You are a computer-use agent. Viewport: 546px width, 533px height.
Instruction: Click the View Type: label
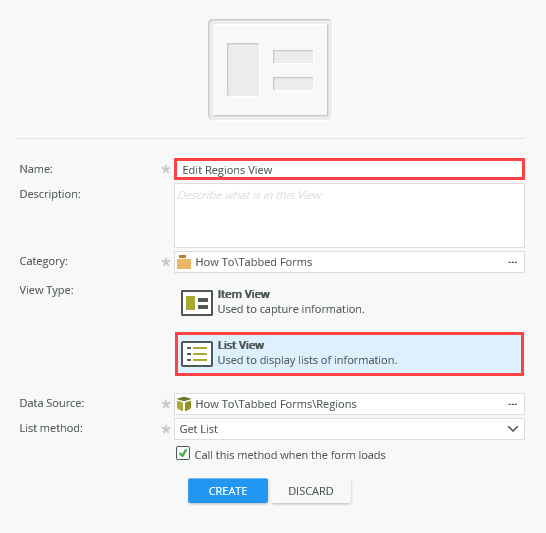click(x=47, y=290)
